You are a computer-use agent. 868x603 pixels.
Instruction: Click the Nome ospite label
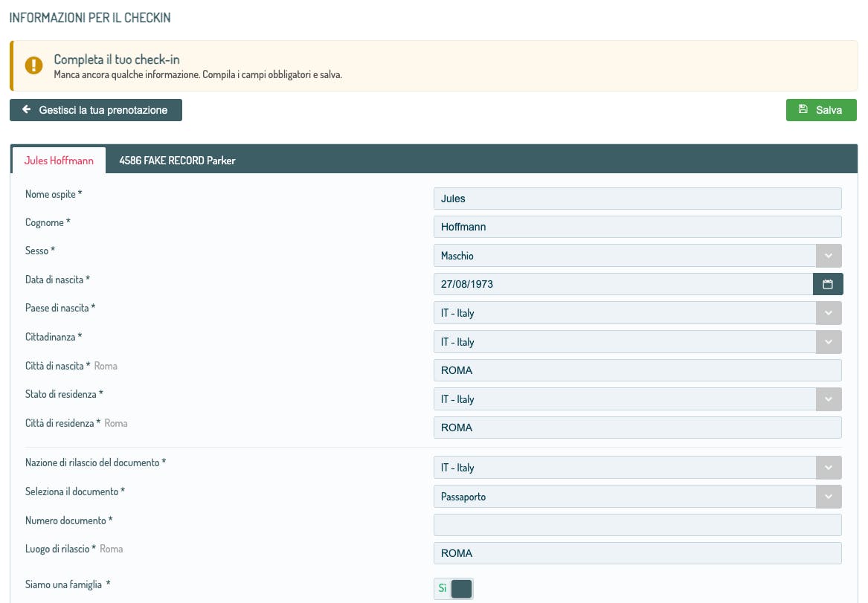53,194
